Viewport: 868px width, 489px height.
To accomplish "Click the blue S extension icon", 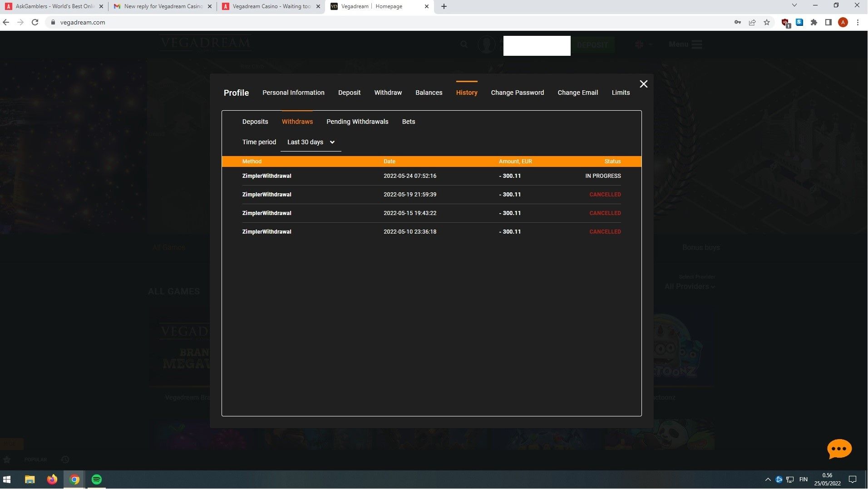I will tap(799, 22).
